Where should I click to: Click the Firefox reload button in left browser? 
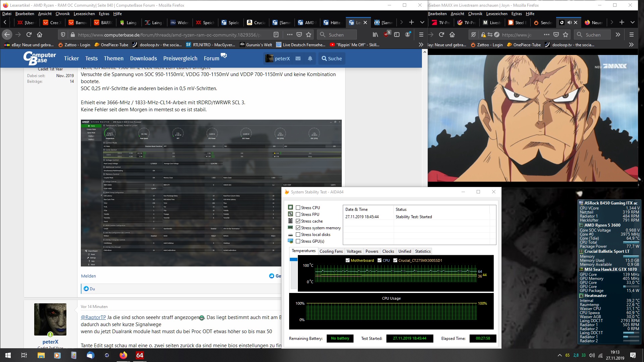tap(29, 35)
